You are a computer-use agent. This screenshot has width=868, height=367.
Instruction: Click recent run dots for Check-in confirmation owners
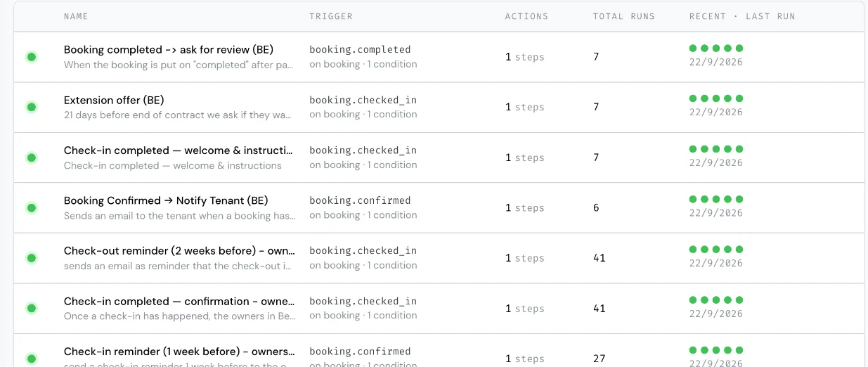click(x=716, y=300)
